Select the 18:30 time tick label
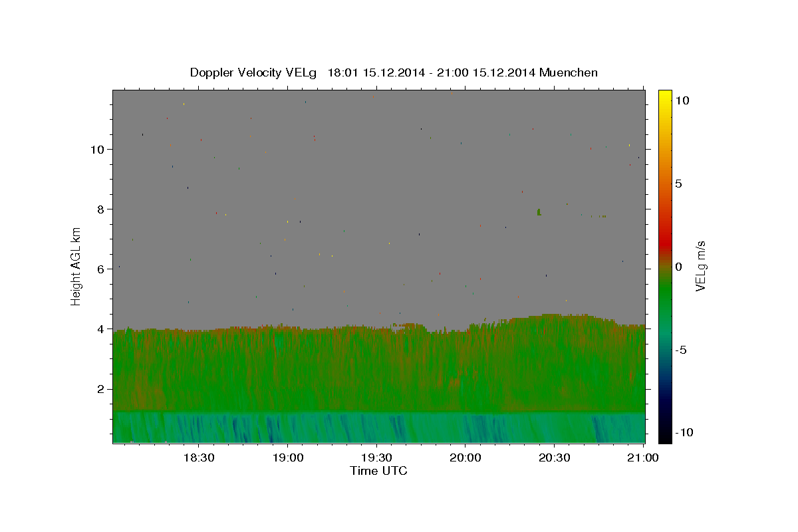This screenshot has height=532, width=798. (198, 458)
